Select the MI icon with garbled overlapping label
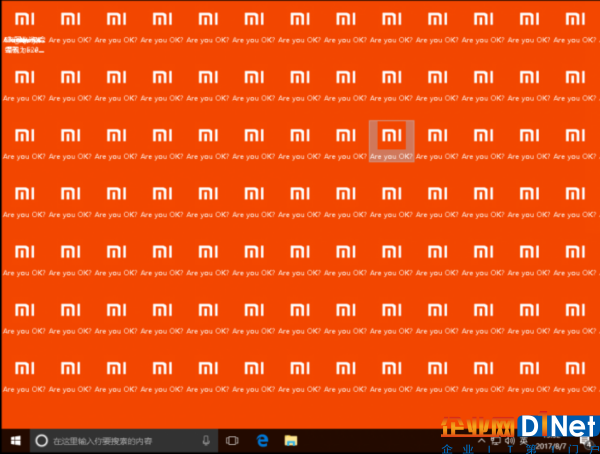 tap(24, 32)
